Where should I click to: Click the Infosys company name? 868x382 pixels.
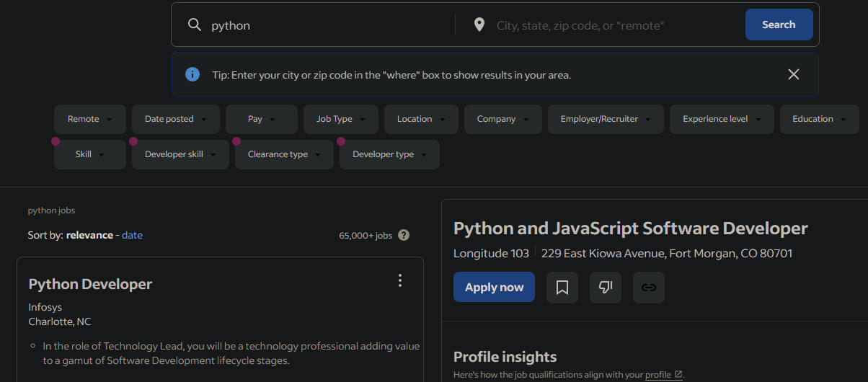(x=45, y=307)
